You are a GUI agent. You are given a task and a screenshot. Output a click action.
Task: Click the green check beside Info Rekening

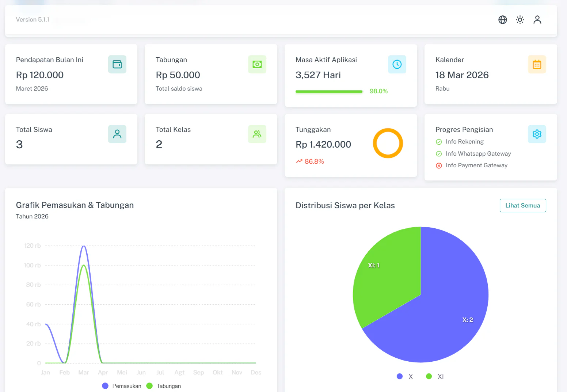[x=439, y=142]
